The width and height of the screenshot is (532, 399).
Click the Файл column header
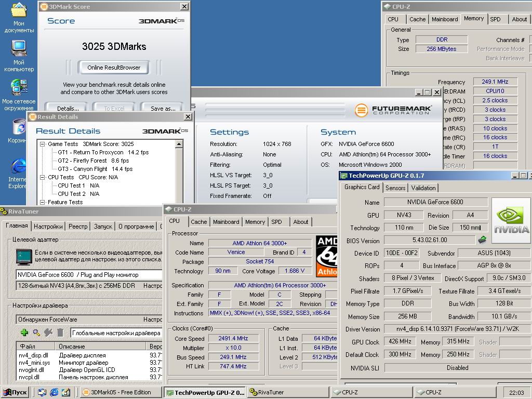point(36,347)
